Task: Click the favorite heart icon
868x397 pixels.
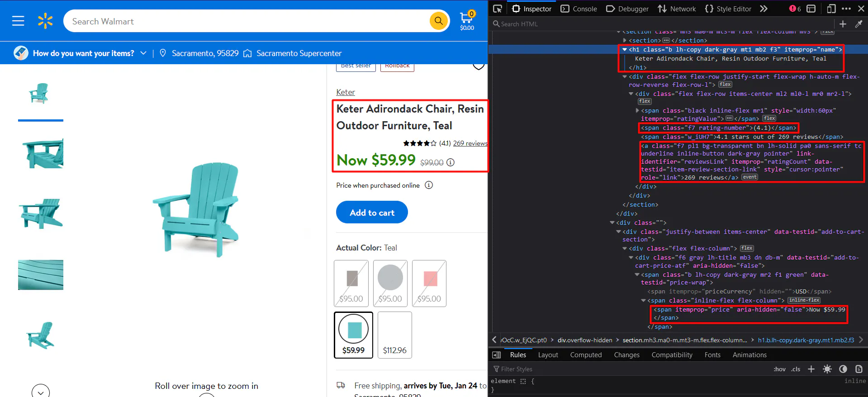Action: [479, 66]
